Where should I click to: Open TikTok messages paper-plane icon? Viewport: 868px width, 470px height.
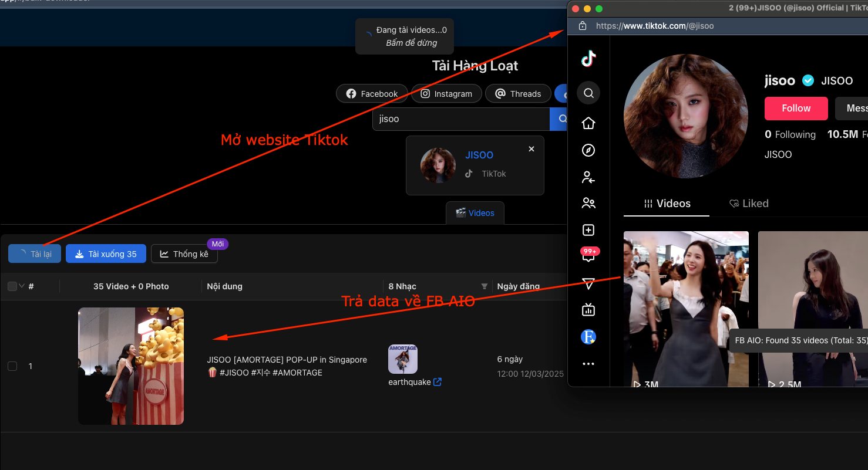[588, 284]
